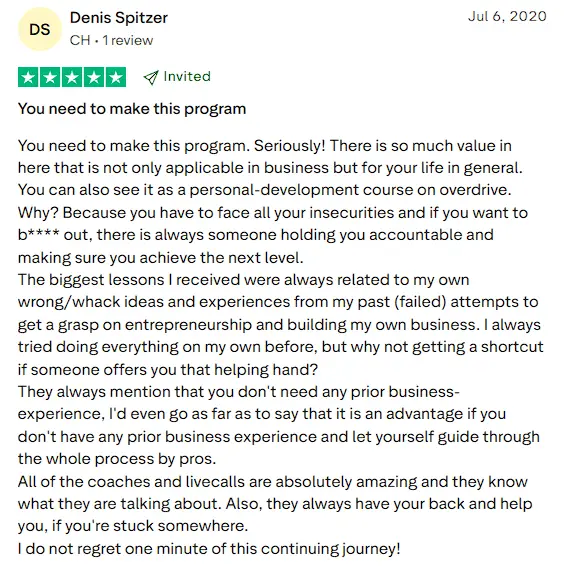Click the green 'Invited' label text
Screen dimensions: 575x566
tap(187, 76)
